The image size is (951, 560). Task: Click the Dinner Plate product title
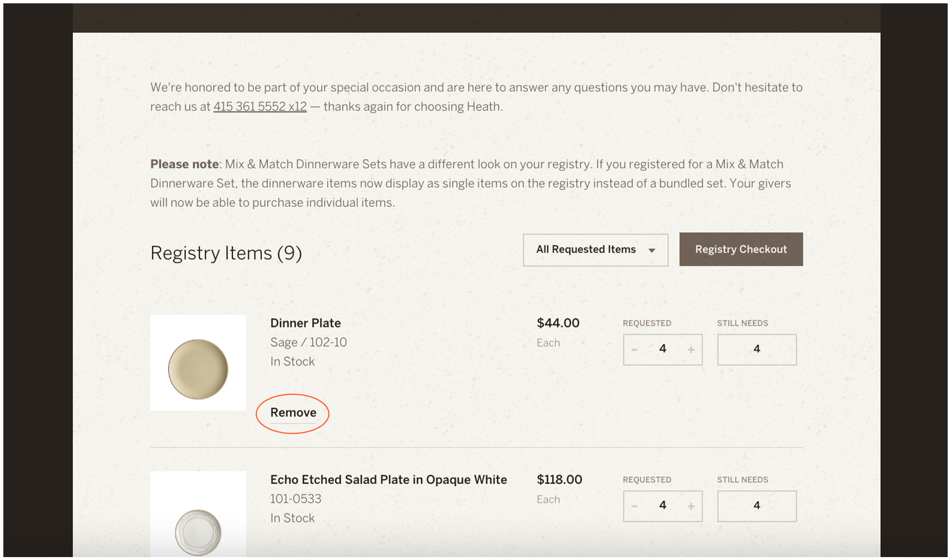[x=305, y=323]
